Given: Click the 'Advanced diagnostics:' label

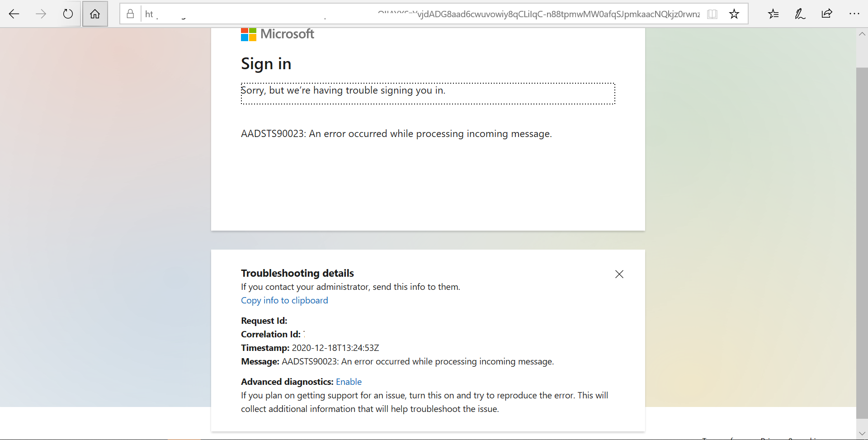Looking at the screenshot, I should 287,382.
